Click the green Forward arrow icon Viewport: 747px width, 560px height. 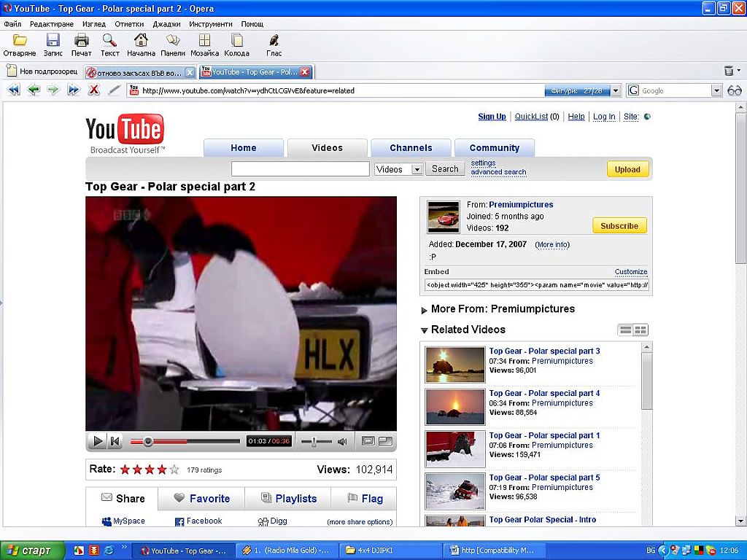coord(53,90)
